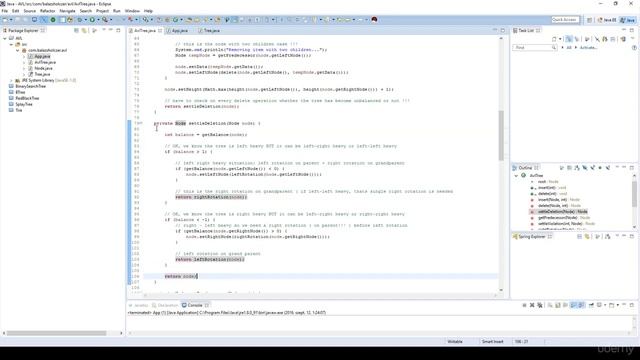The height and width of the screenshot is (360, 640).
Task: Open the Run menu
Action: tap(117, 11)
